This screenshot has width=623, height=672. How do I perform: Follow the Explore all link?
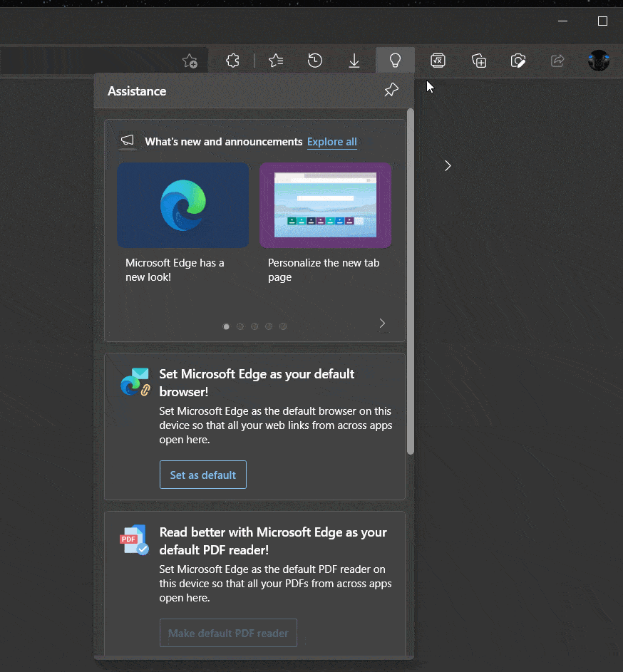click(x=332, y=142)
